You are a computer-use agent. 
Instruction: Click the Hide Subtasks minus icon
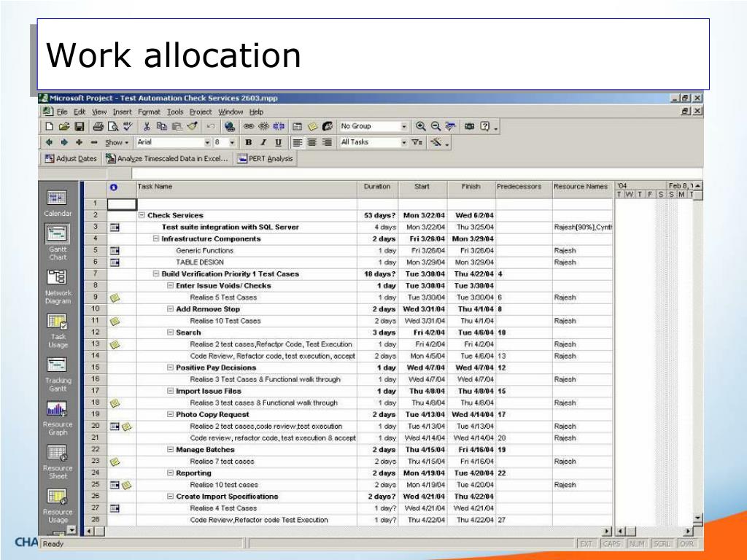coord(94,142)
